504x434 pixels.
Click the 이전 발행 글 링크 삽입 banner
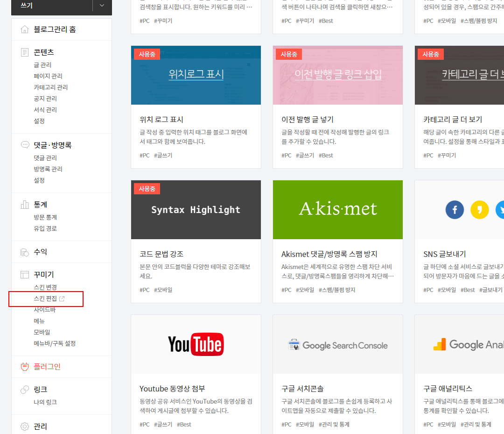(338, 74)
